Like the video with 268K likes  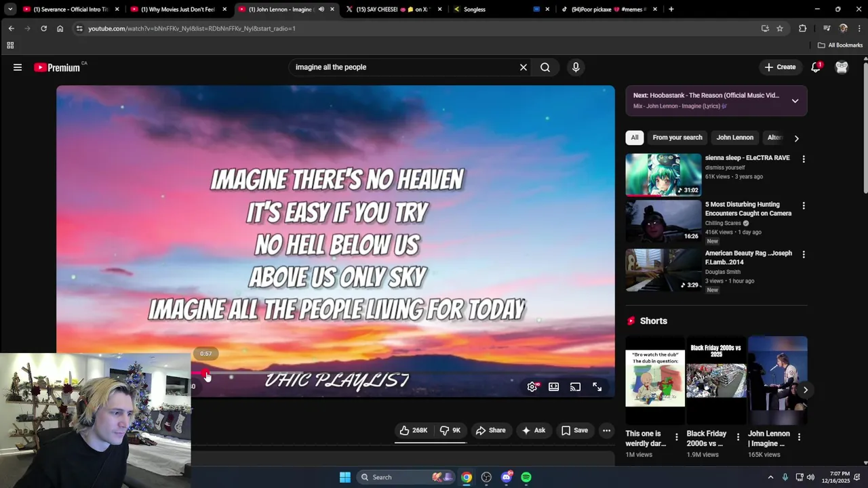414,430
